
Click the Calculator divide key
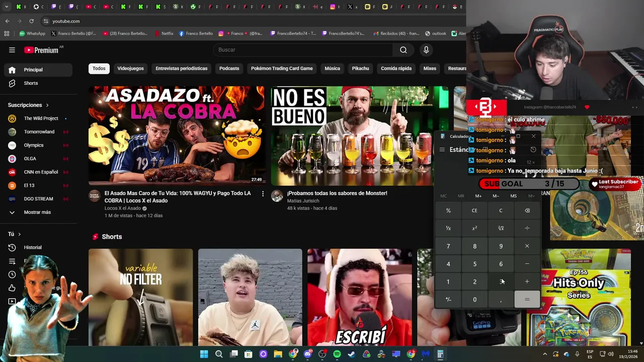527,228
